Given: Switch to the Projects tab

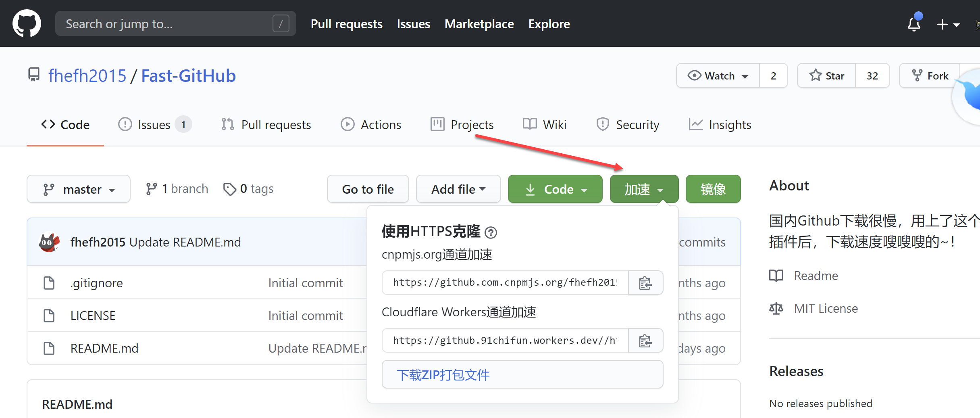Looking at the screenshot, I should pyautogui.click(x=462, y=125).
